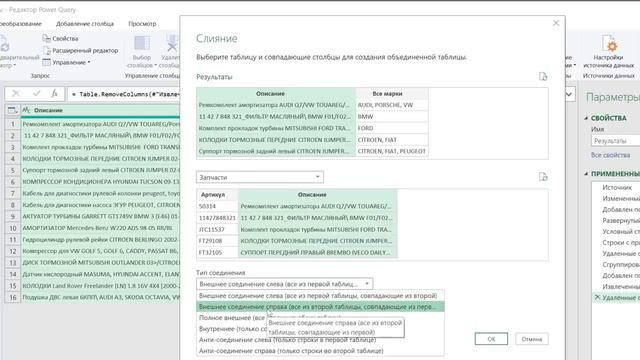Viewport: 640px width, 360px height.
Task: Open the Тип соединения dropdown
Action: [284, 284]
